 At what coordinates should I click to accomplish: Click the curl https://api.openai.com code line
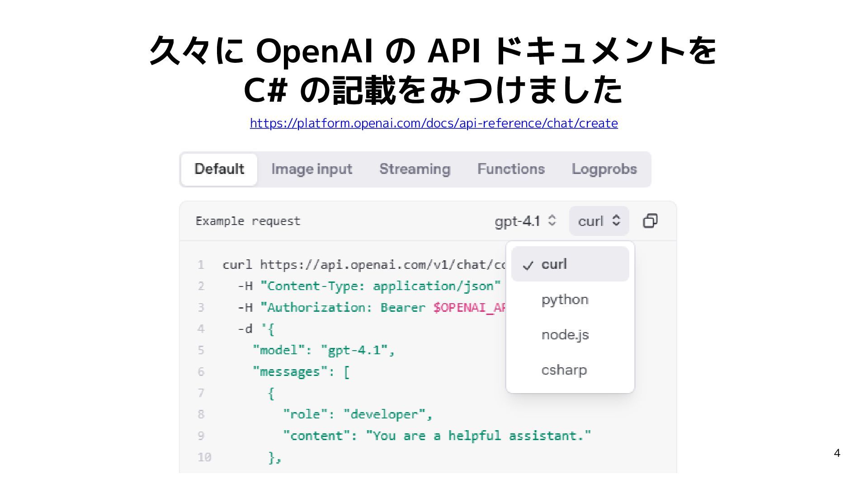point(364,265)
